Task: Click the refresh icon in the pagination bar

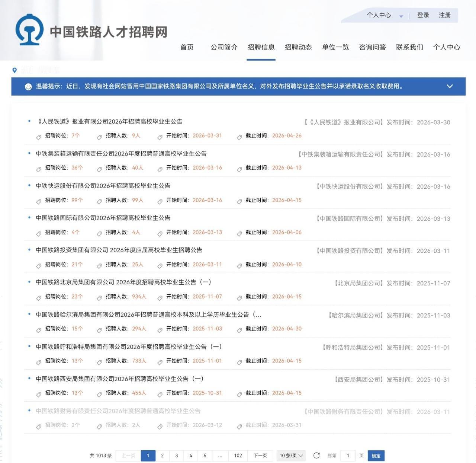Action: tap(316, 455)
